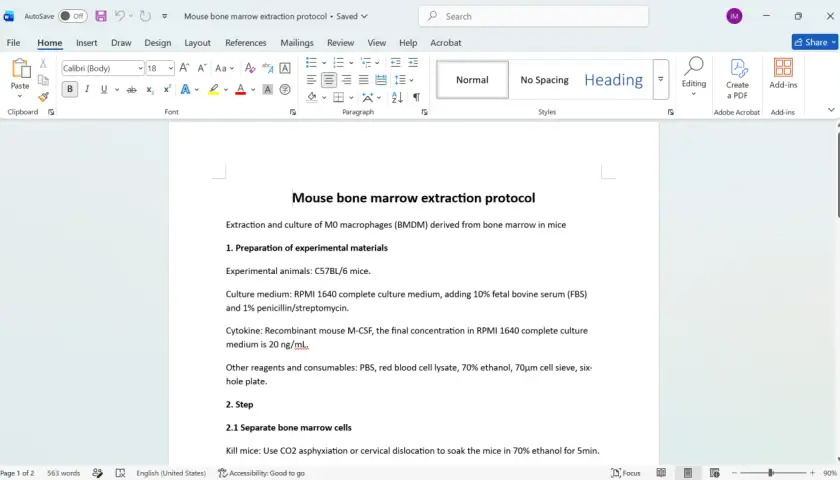The height and width of the screenshot is (480, 840).
Task: Click the Redo icon
Action: coord(145,16)
